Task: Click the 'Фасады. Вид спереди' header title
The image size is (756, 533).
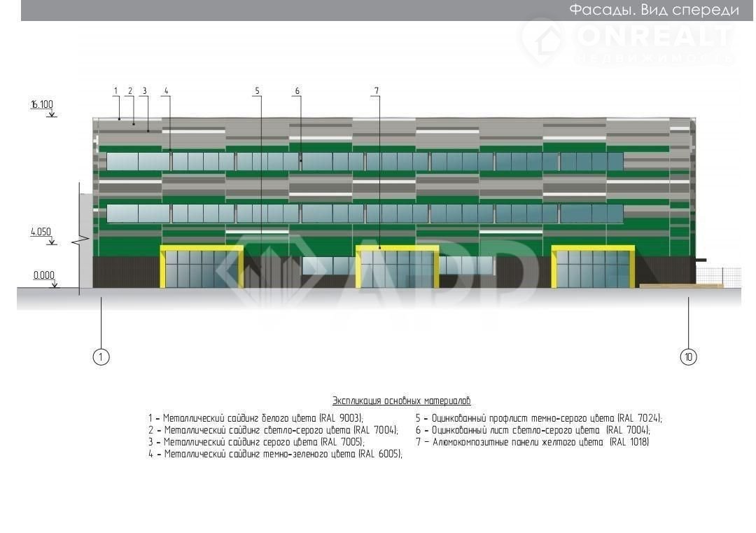Action: 654,10
